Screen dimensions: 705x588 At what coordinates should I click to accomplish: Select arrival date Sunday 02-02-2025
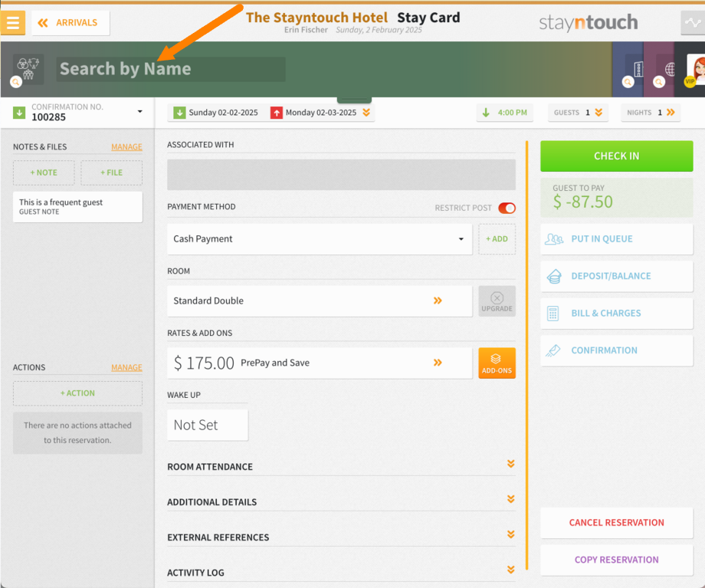pos(216,113)
